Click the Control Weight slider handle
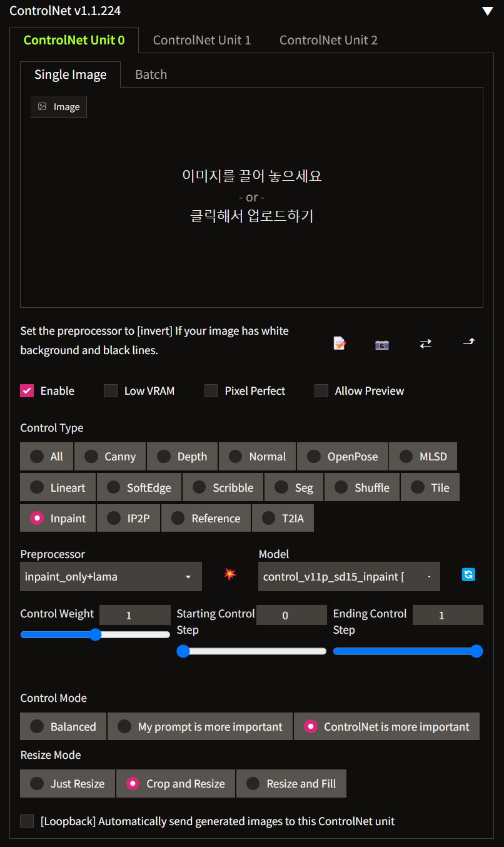This screenshot has height=847, width=504. coord(95,634)
